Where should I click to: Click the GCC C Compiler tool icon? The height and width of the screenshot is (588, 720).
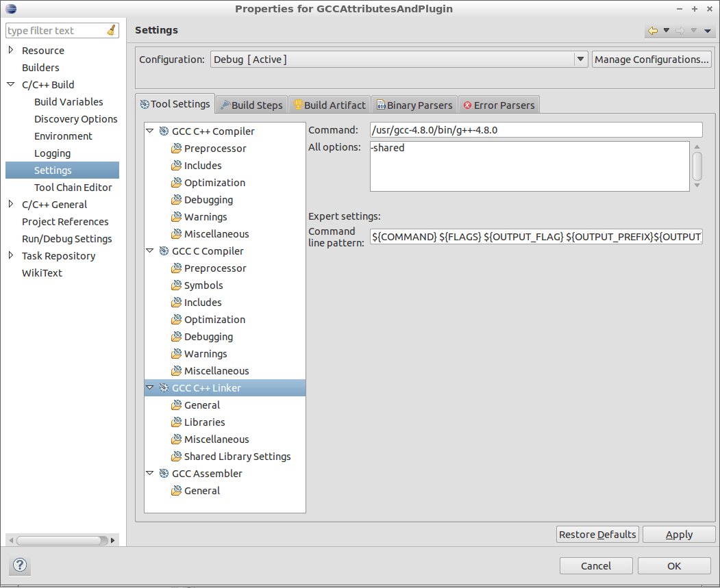(164, 251)
